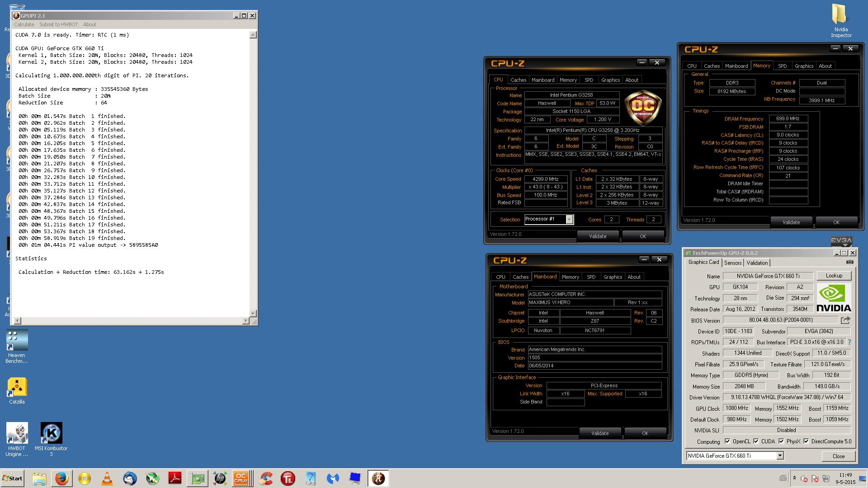Viewport: 868px width, 488px height.
Task: Click the Bus Interface question mark in GPU-Z
Action: coord(849,342)
